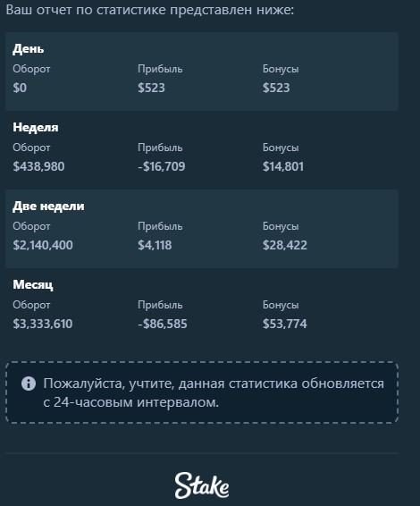Screen dimensions: 420x506
Task: Click the info icon in the notice box
Action: (29, 384)
